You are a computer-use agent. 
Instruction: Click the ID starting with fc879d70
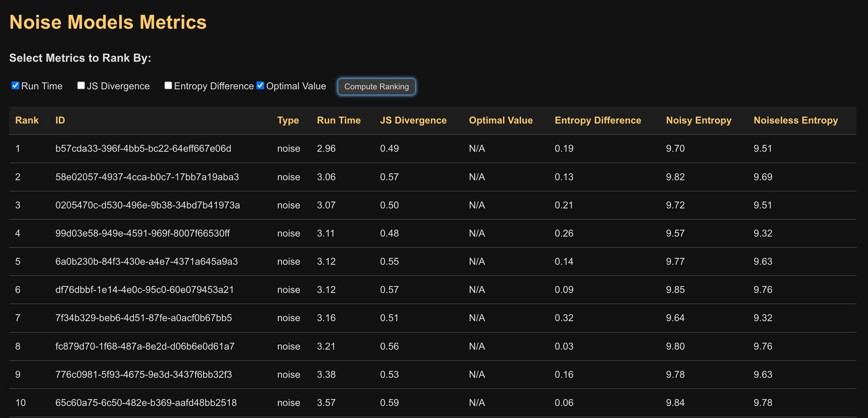[145, 346]
